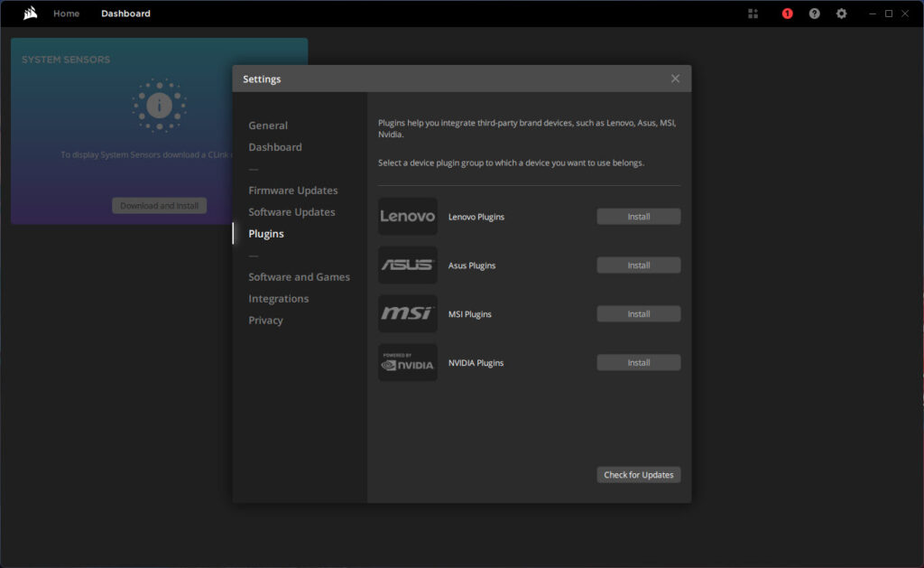This screenshot has height=568, width=924.
Task: Install the Asus Plugins
Action: [x=638, y=265]
